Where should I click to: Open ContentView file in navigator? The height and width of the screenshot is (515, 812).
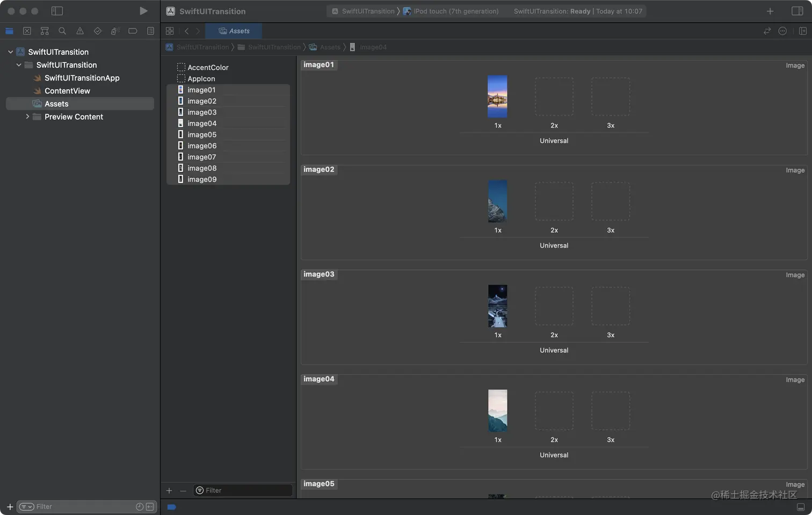pos(67,91)
